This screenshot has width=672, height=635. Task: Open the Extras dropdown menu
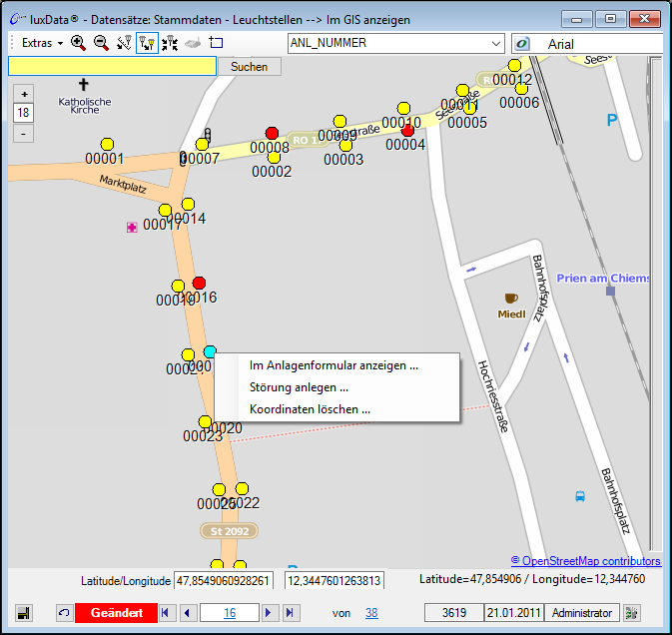tap(42, 43)
